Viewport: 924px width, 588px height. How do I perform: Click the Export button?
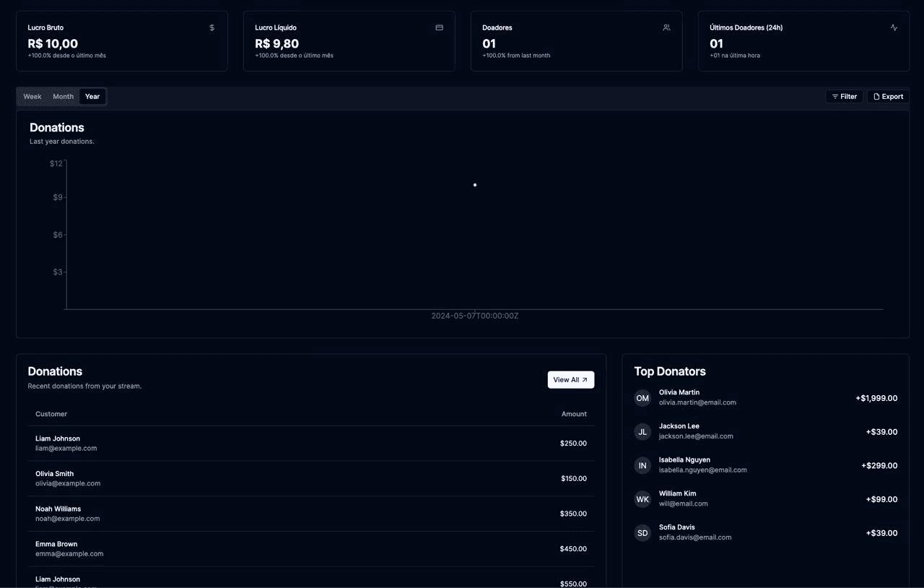[888, 96]
